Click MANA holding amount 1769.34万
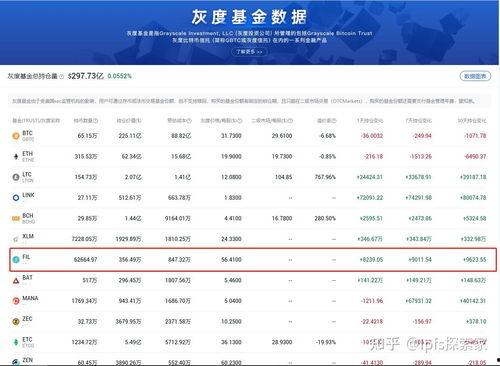500x366 pixels. tap(85, 301)
